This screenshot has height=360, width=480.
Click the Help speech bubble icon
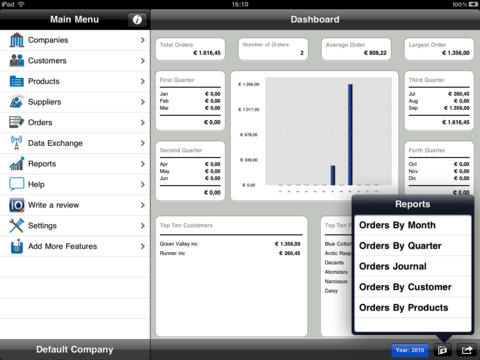tap(17, 184)
